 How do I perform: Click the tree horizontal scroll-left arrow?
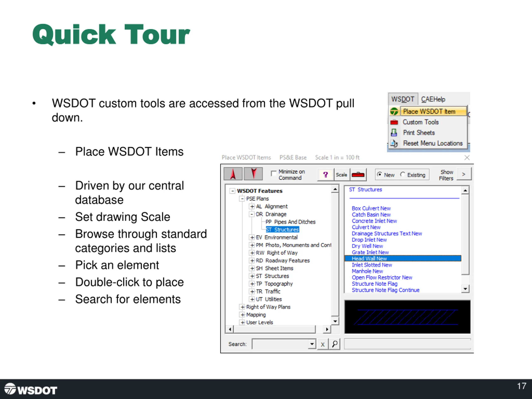230,329
